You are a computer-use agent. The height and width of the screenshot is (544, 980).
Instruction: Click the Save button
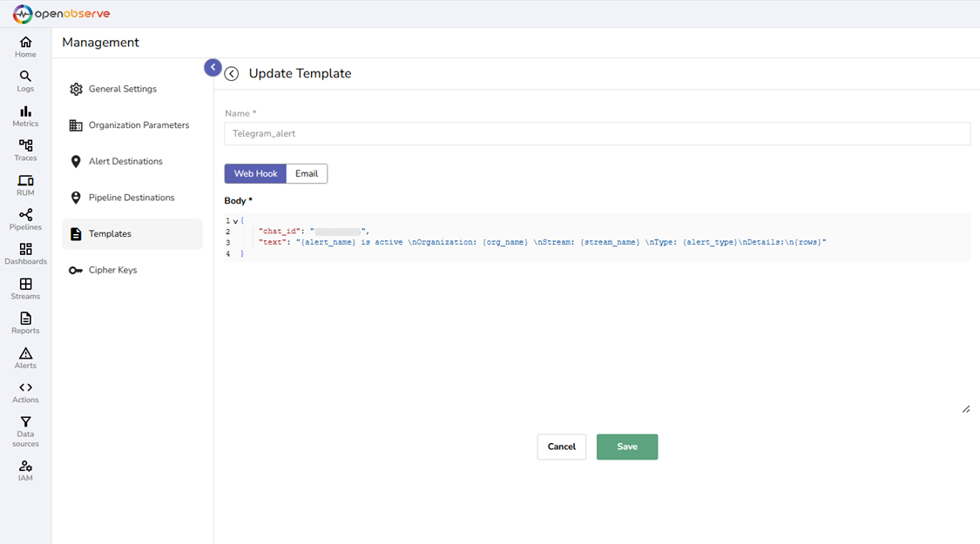[x=626, y=447]
